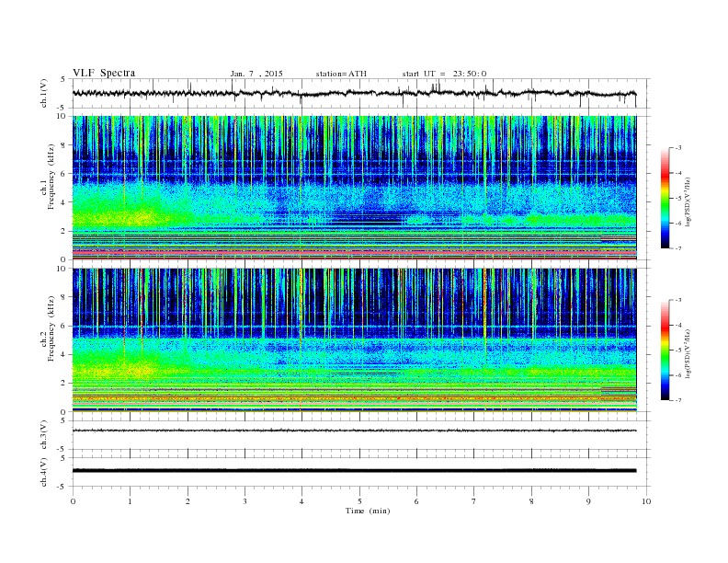Click the ch.2 spectrogram color bar
This screenshot has height=563, width=728.
665,350
